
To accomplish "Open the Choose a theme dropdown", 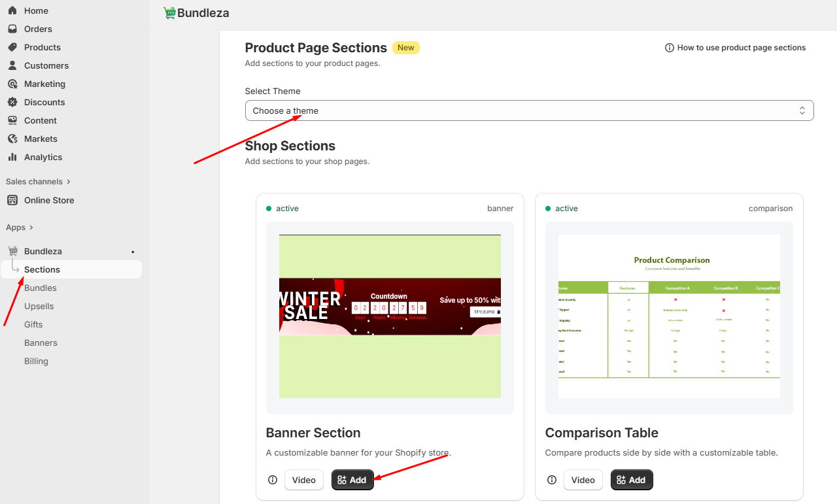I will 529,110.
